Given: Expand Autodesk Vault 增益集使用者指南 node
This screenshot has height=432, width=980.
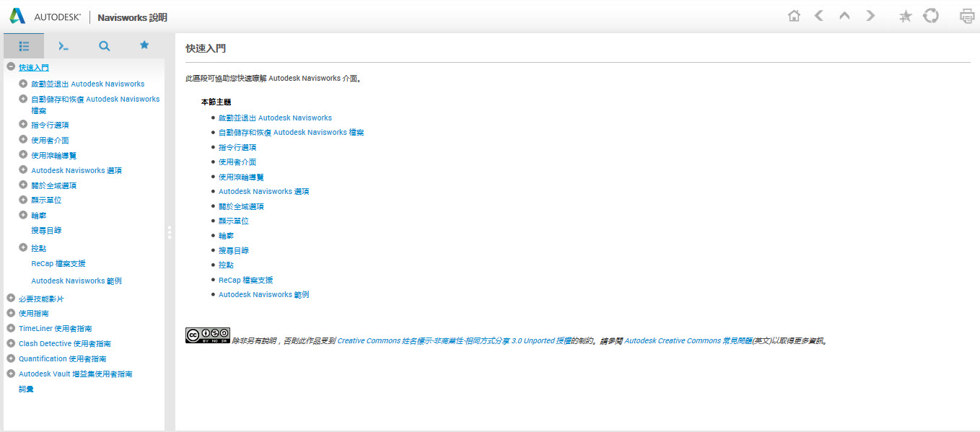Looking at the screenshot, I should click(11, 374).
